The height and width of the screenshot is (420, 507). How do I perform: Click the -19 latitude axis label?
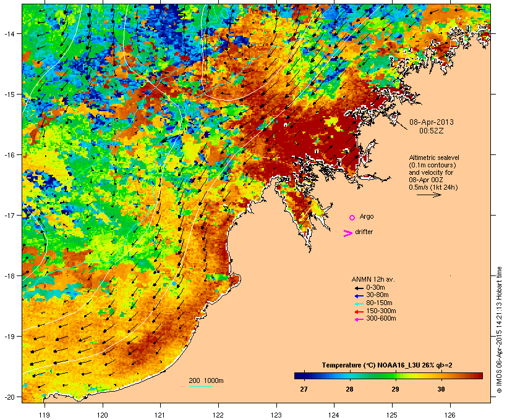[9, 337]
